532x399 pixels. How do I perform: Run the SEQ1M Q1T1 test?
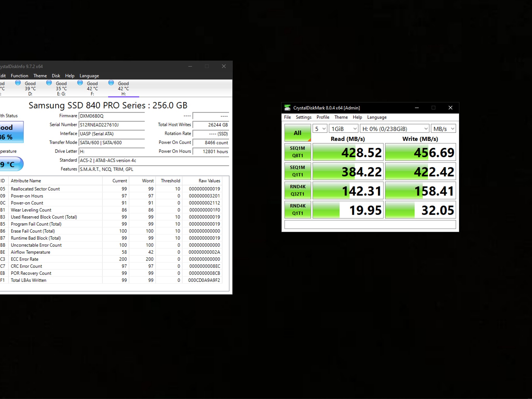coord(298,171)
